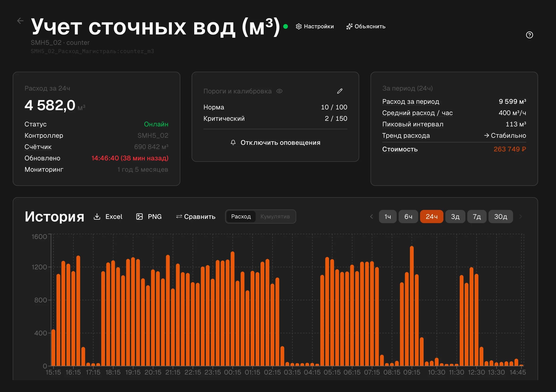556x392 pixels.
Task: Switch to Кумулятив view
Action: click(x=275, y=216)
